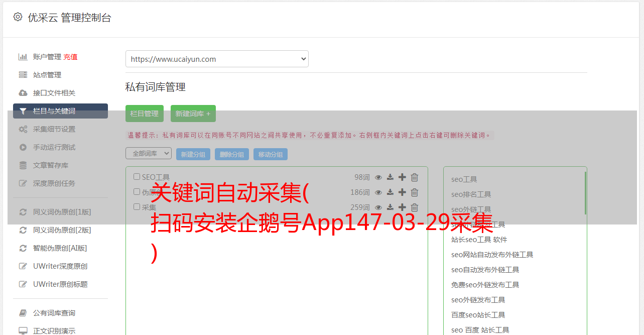Check the checkbox in the 186词 row
This screenshot has height=335, width=644.
click(x=137, y=192)
